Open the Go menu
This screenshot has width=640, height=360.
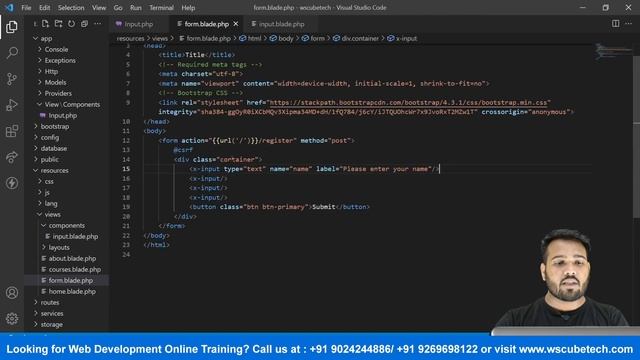coord(118,8)
